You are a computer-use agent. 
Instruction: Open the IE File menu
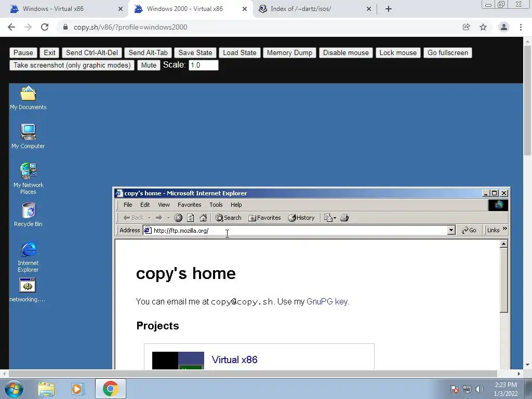tap(128, 205)
